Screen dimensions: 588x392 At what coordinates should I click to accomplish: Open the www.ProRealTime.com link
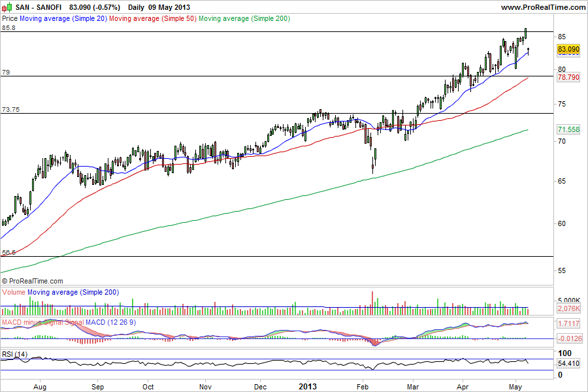[543, 7]
